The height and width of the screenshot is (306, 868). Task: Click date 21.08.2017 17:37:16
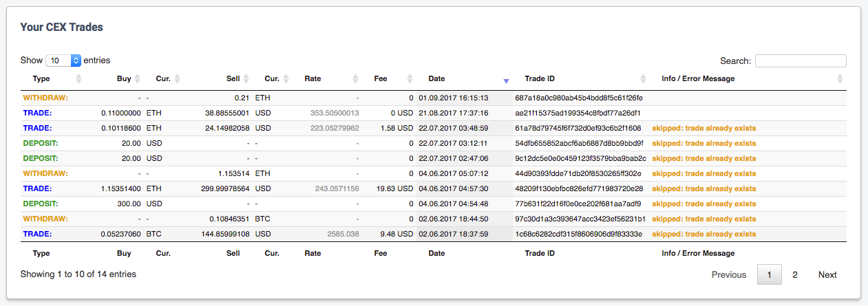[453, 113]
